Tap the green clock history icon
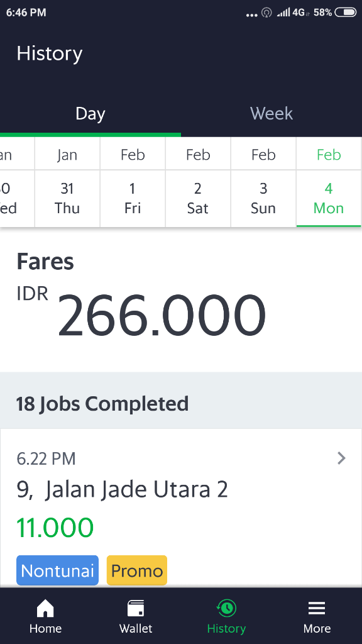This screenshot has height=644, width=362. pyautogui.click(x=226, y=607)
